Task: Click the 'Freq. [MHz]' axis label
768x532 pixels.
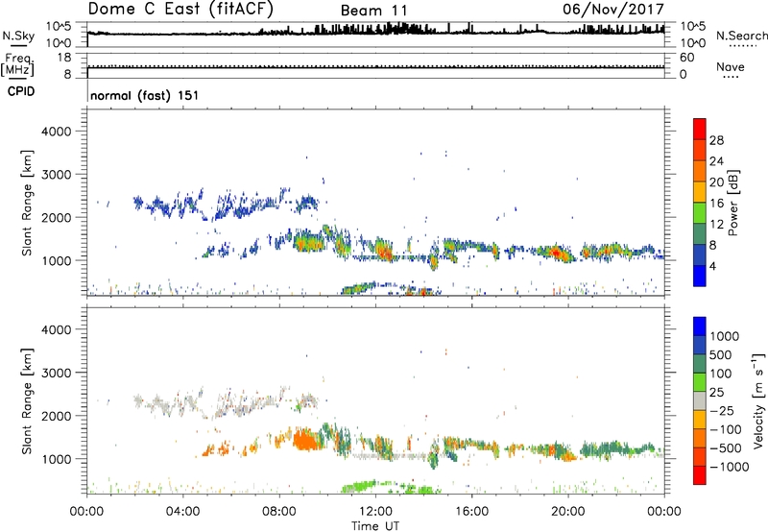Action: (18, 65)
